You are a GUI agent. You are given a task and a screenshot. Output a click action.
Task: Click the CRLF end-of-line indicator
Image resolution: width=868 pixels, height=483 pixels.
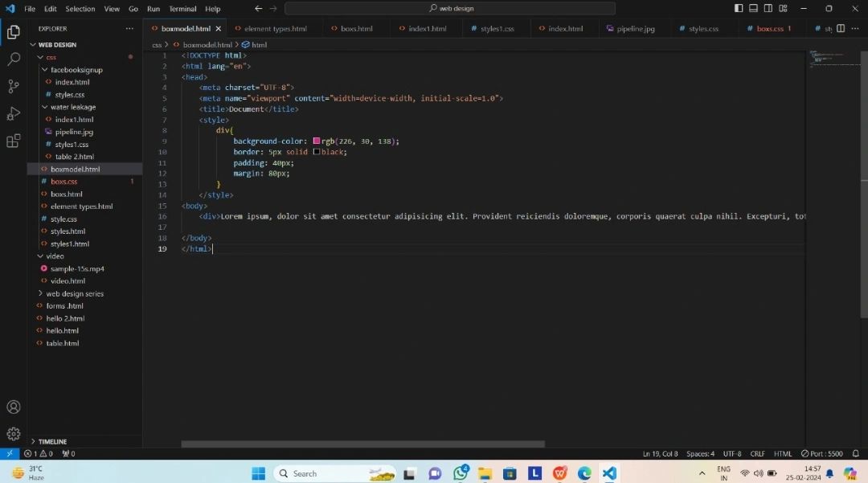(x=759, y=454)
